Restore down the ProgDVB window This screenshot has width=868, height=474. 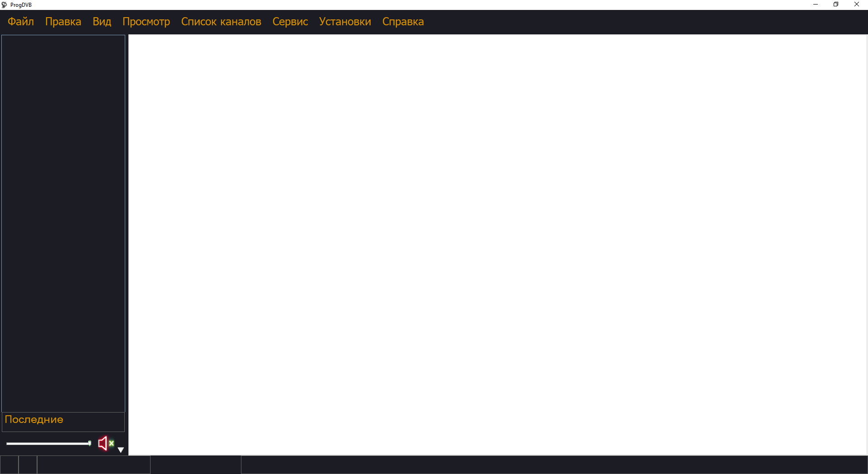point(836,5)
